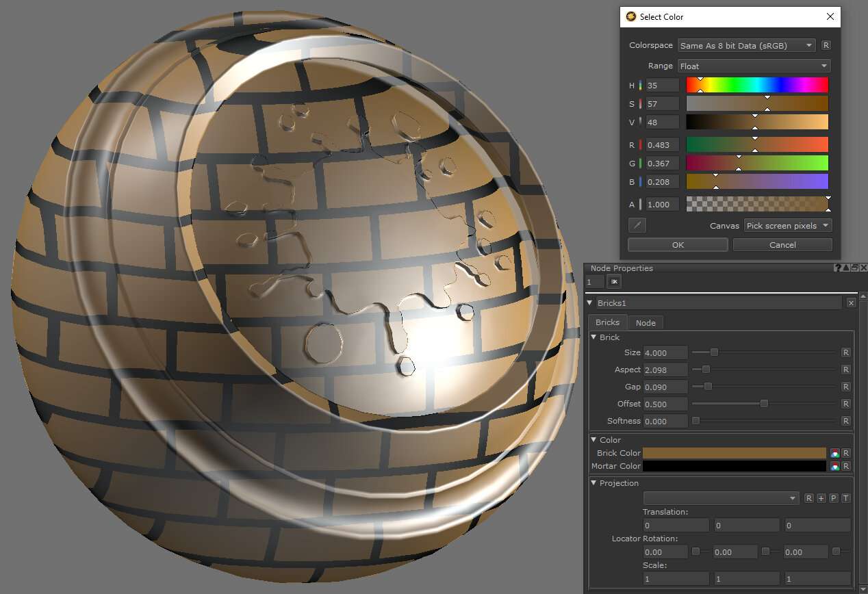Click the eyedropper color picker icon
Screen dimensions: 868x594
coord(637,225)
